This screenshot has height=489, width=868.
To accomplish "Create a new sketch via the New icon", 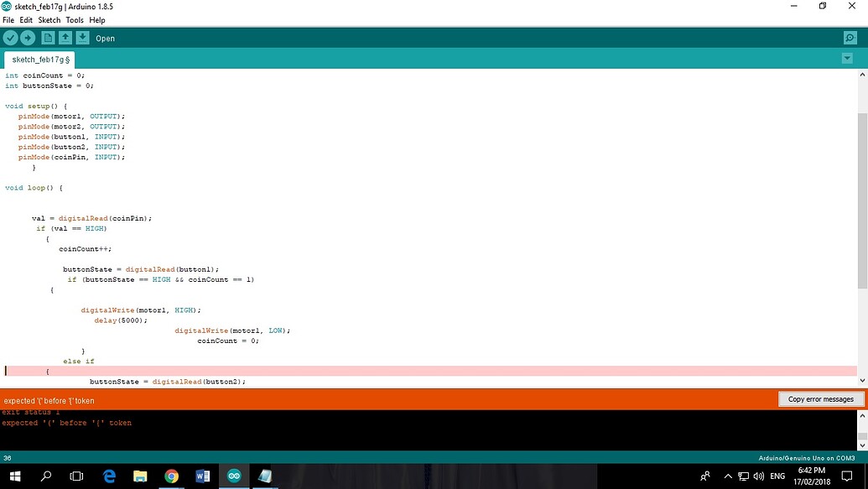I will (x=48, y=37).
